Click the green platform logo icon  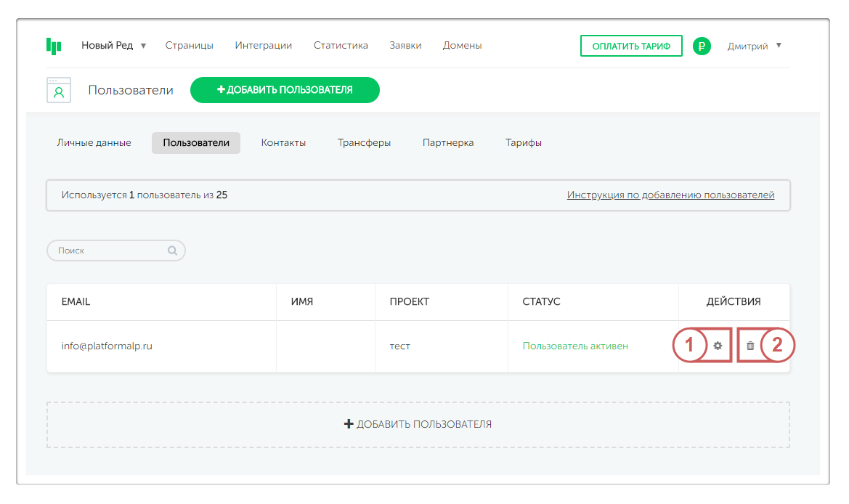[54, 46]
